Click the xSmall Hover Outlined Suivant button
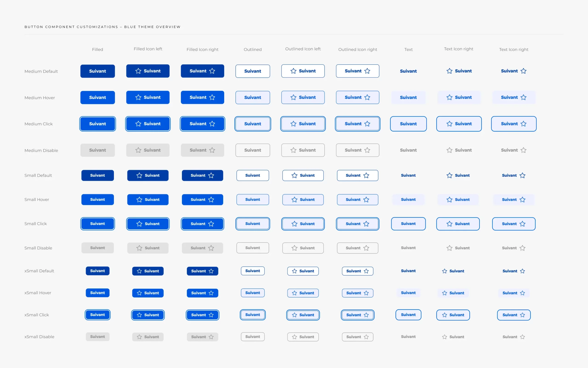Viewport: 588px width, 368px height. 253,293
